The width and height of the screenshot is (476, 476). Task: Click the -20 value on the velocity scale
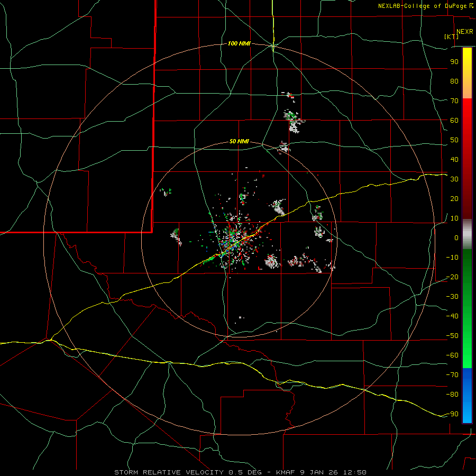click(x=452, y=277)
